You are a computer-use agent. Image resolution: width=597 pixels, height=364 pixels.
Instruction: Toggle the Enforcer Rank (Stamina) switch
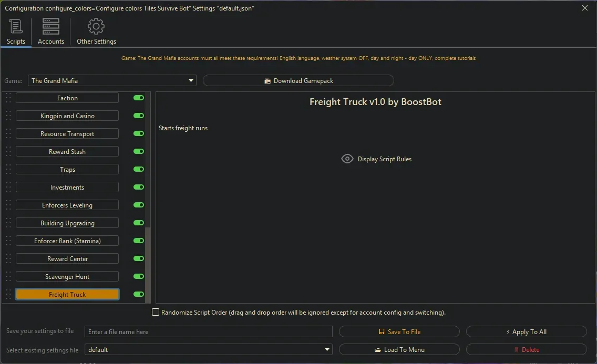pos(139,241)
